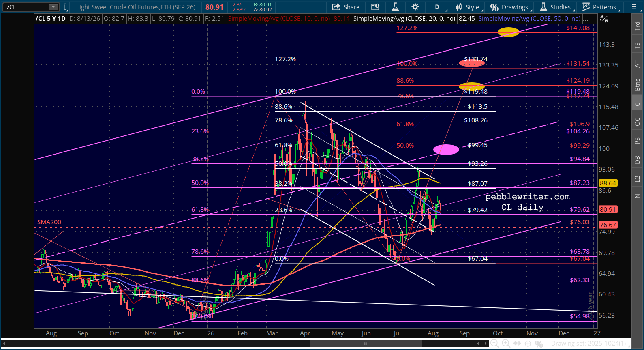Open the N sidebar tab

[638, 196]
